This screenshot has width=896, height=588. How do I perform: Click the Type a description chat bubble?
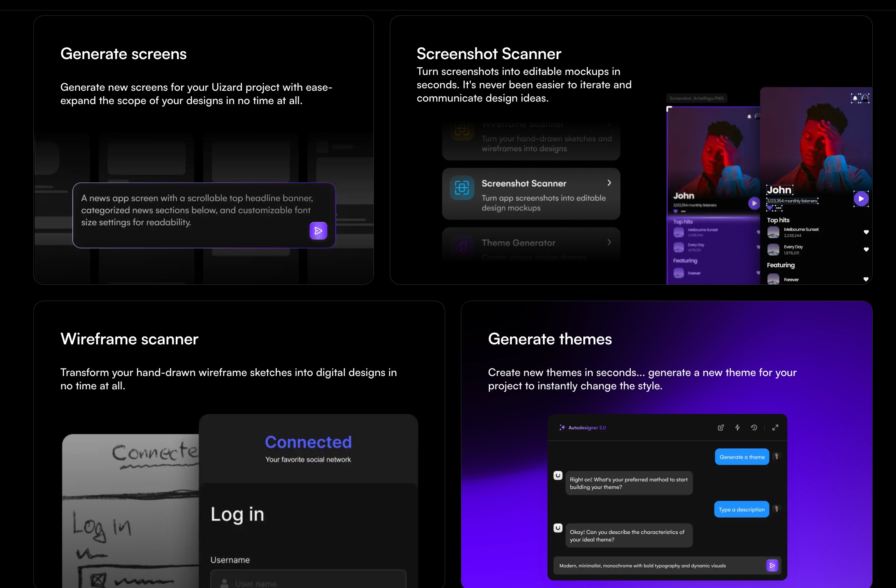pyautogui.click(x=742, y=509)
